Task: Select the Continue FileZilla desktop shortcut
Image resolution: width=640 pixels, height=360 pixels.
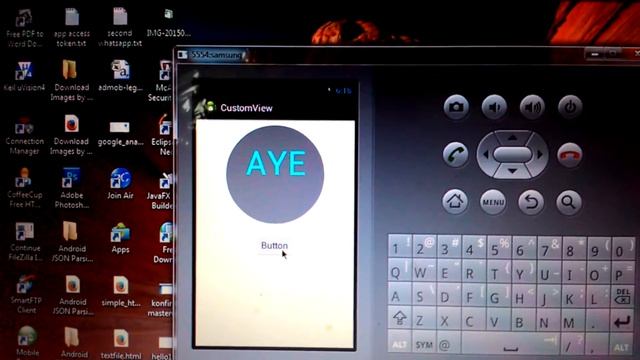Action: pos(24,242)
